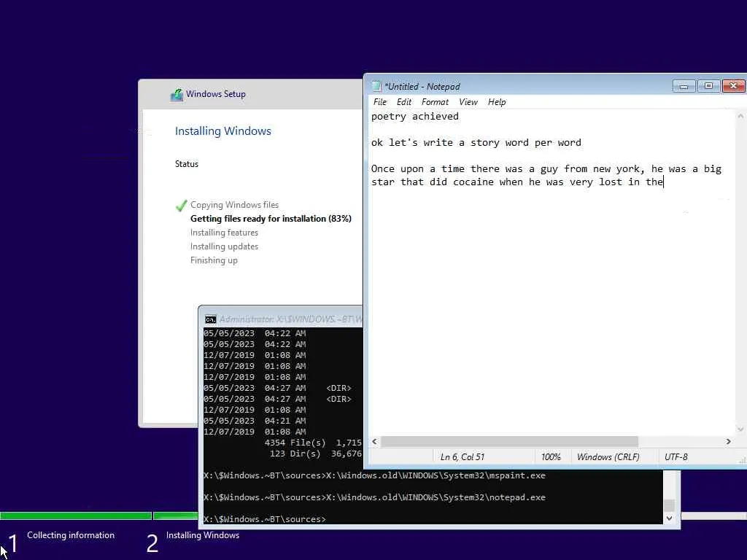This screenshot has width=747, height=560.
Task: Click 'Finishing up' status item
Action: pyautogui.click(x=214, y=260)
